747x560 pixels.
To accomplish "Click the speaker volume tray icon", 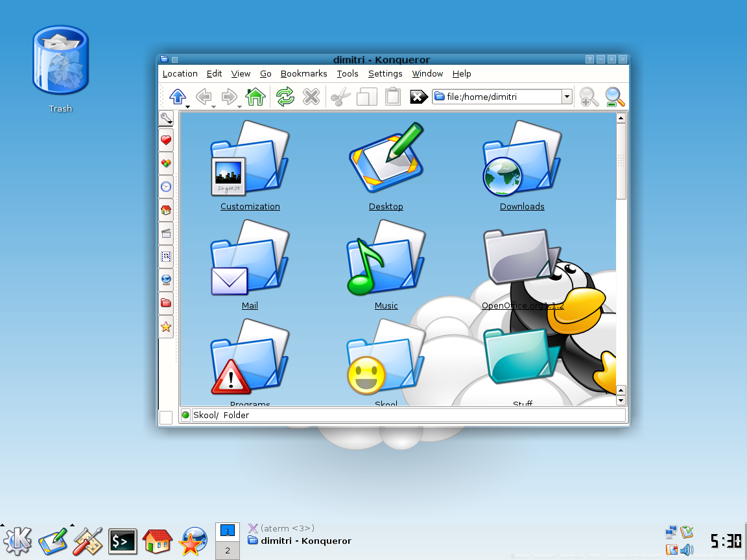I will coord(687,550).
